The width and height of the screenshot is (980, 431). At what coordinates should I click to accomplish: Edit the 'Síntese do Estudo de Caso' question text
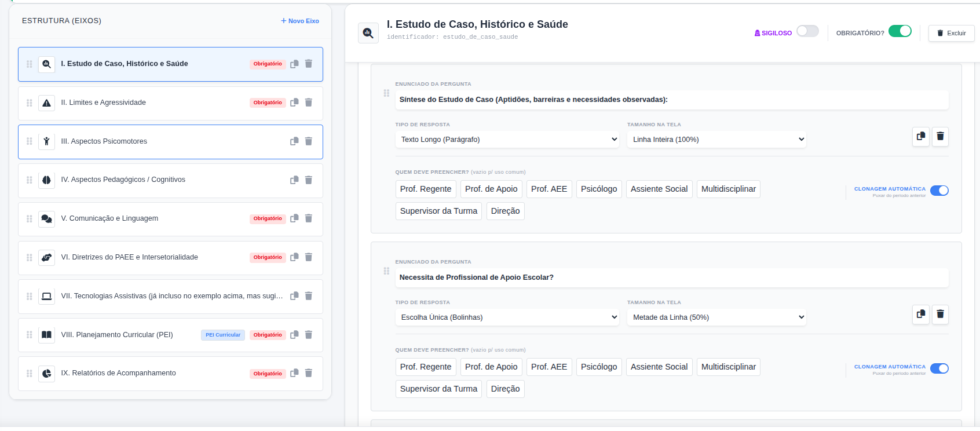672,100
